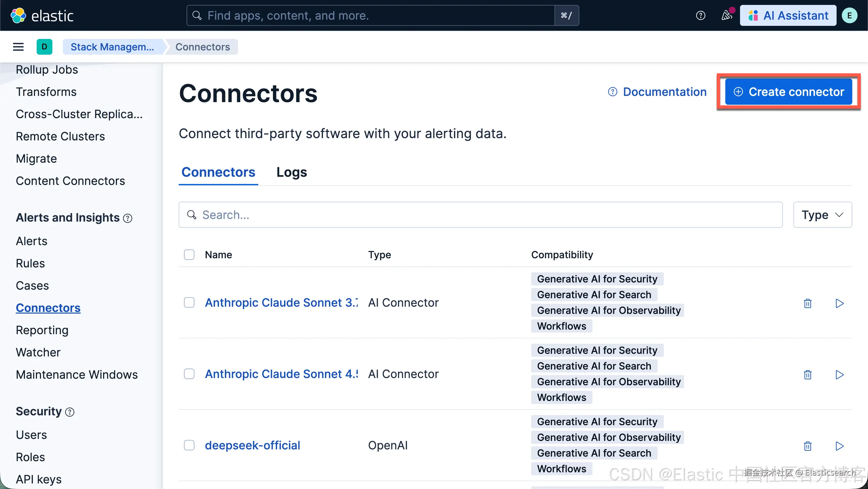Click the Stack Management breadcrumb
The width and height of the screenshot is (868, 489).
pos(112,47)
